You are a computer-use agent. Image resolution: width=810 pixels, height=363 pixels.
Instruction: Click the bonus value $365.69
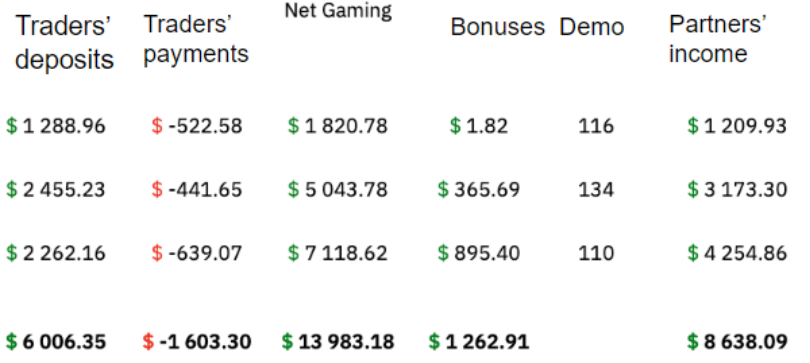point(478,190)
